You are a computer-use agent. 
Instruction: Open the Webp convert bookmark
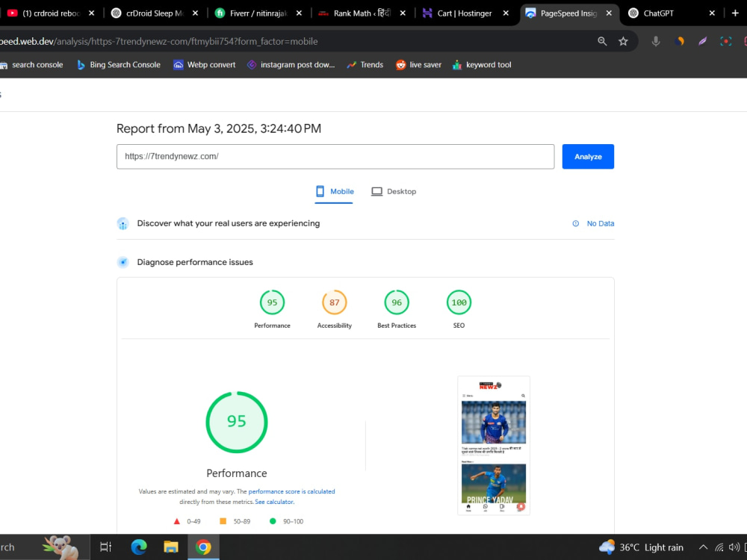tap(205, 65)
